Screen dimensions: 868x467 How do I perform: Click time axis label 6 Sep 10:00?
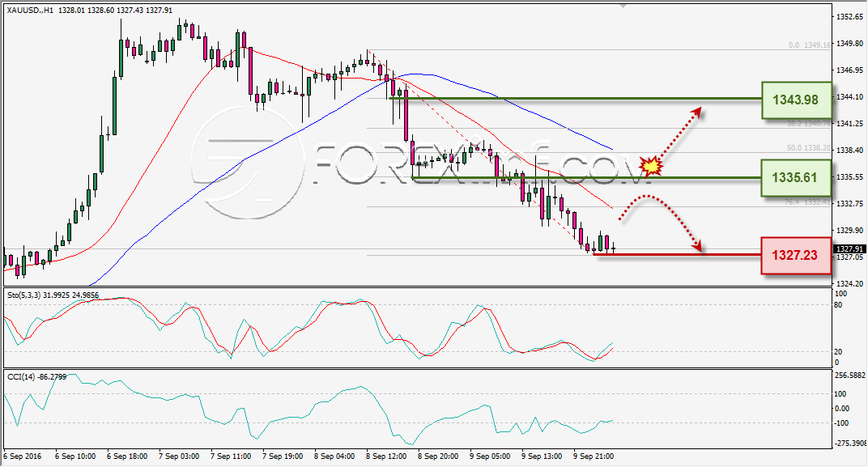click(x=75, y=456)
